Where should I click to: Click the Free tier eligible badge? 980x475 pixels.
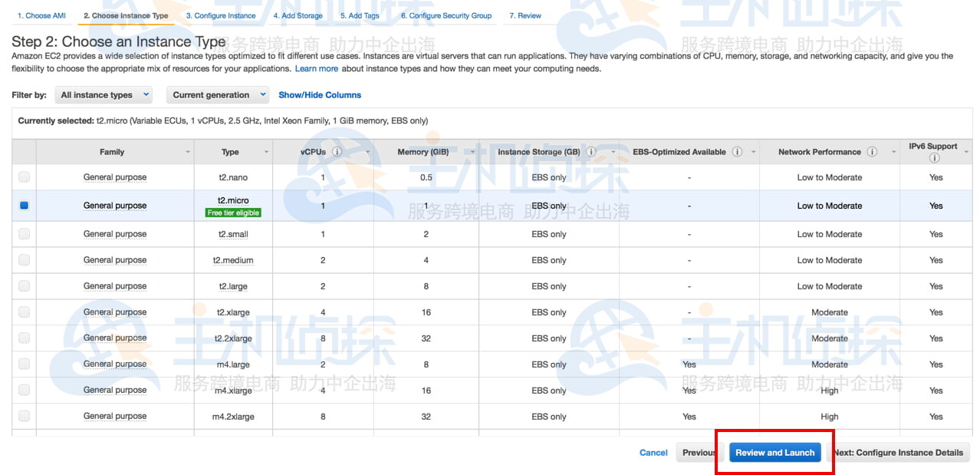[233, 213]
